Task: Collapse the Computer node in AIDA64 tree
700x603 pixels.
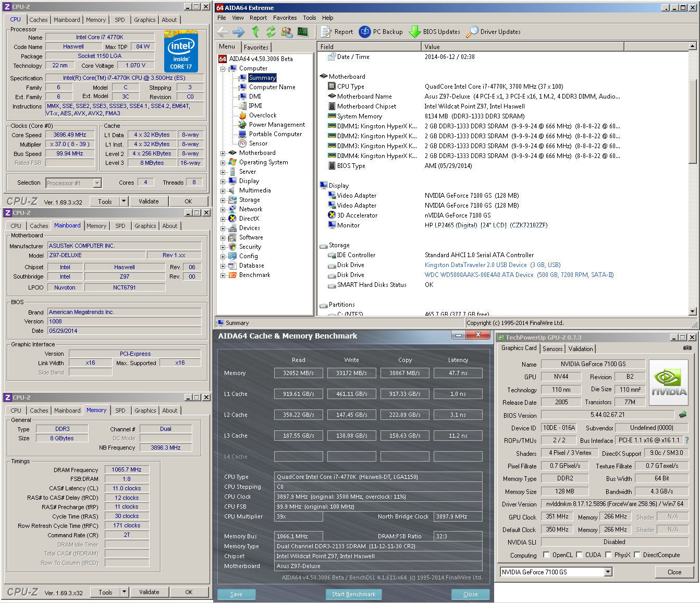Action: 223,69
